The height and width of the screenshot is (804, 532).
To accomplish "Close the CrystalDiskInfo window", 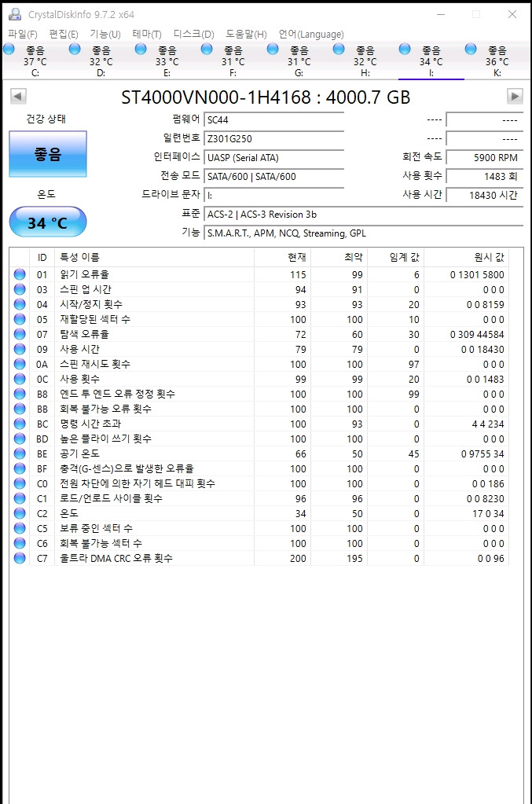I will (512, 14).
